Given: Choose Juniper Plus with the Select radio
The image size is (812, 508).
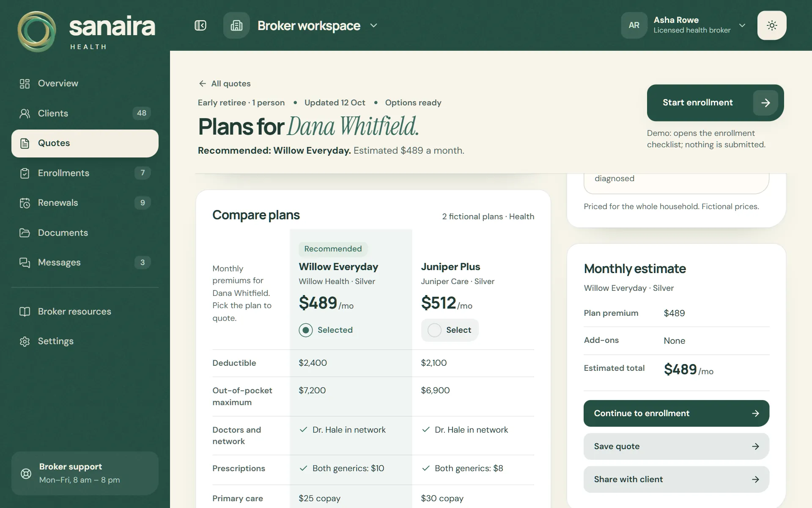Looking at the screenshot, I should [x=434, y=330].
